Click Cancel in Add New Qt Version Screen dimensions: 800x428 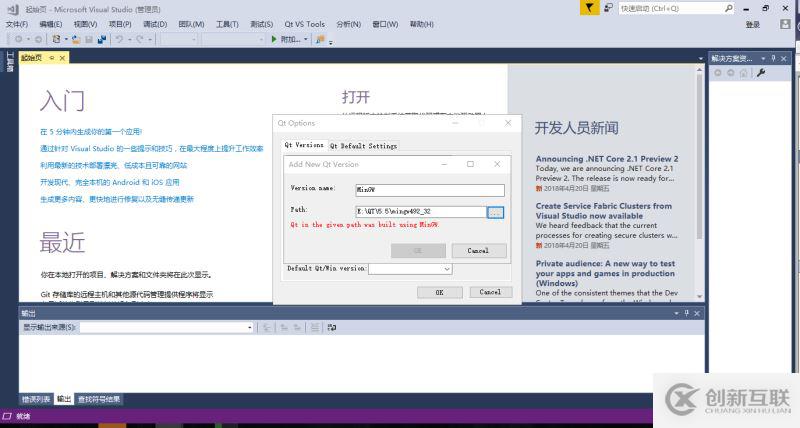click(478, 250)
